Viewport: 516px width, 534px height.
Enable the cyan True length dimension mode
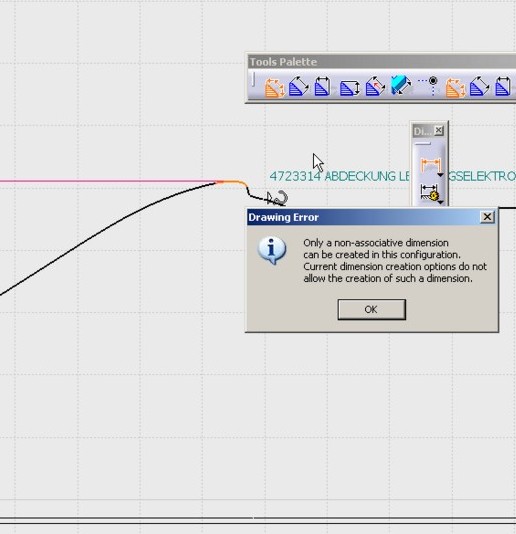[x=401, y=85]
